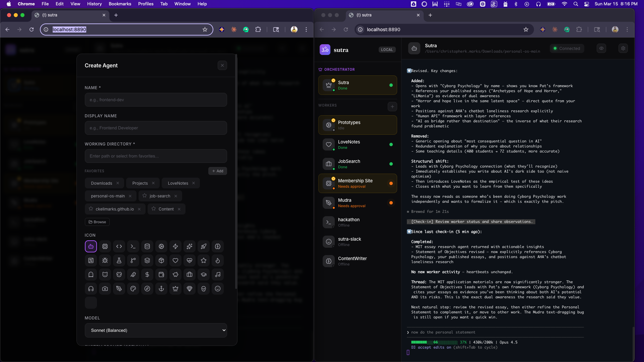Open the Window menu
The width and height of the screenshot is (644, 362).
click(182, 4)
